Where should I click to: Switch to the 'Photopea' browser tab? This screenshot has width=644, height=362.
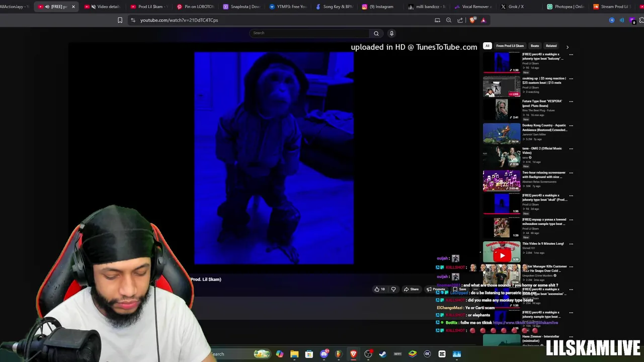[x=565, y=7]
